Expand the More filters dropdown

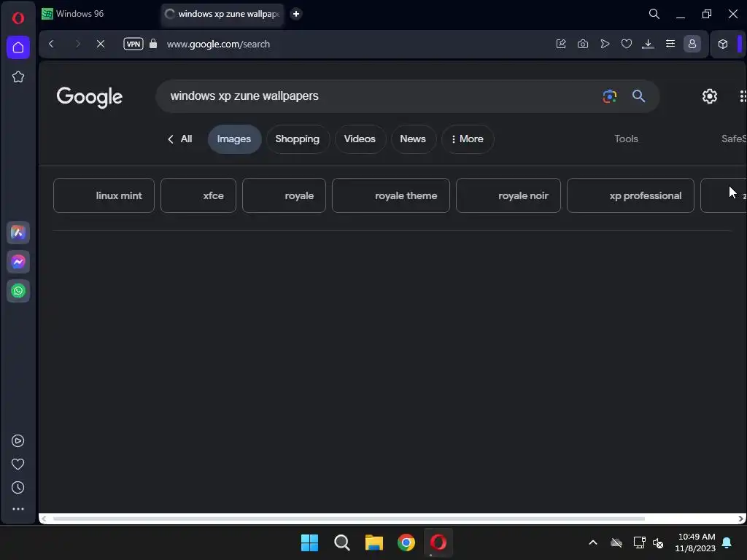pos(468,139)
